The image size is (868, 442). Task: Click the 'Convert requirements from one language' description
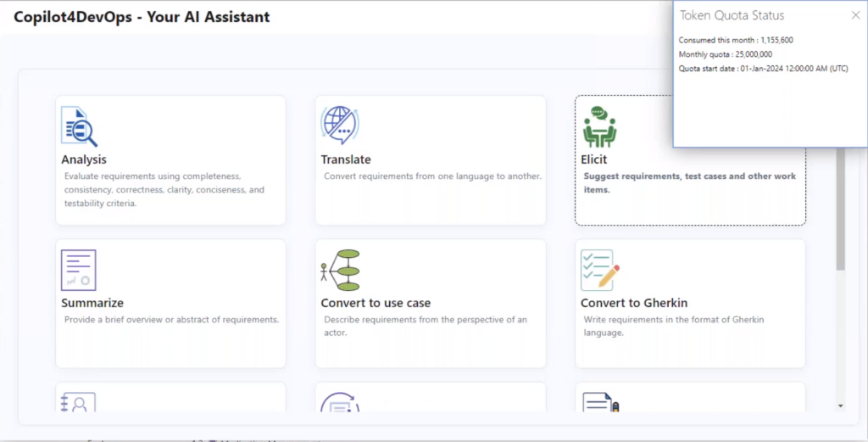pyautogui.click(x=432, y=176)
